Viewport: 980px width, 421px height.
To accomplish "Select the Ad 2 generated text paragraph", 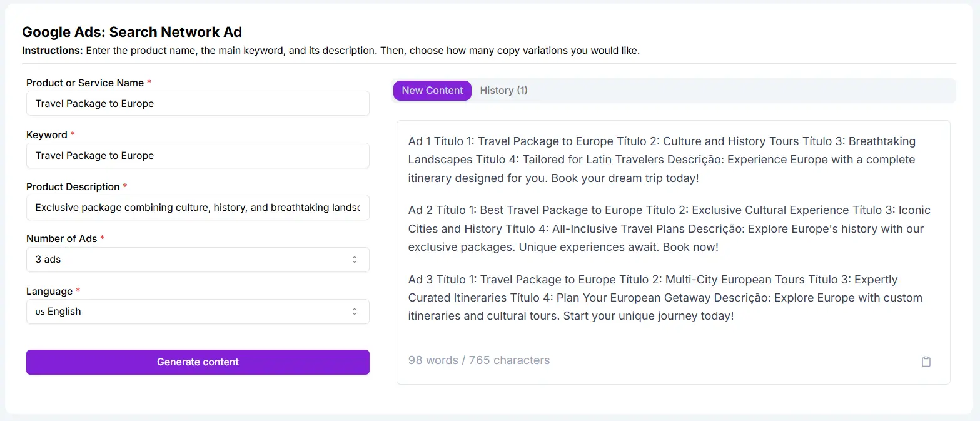I will pyautogui.click(x=669, y=228).
